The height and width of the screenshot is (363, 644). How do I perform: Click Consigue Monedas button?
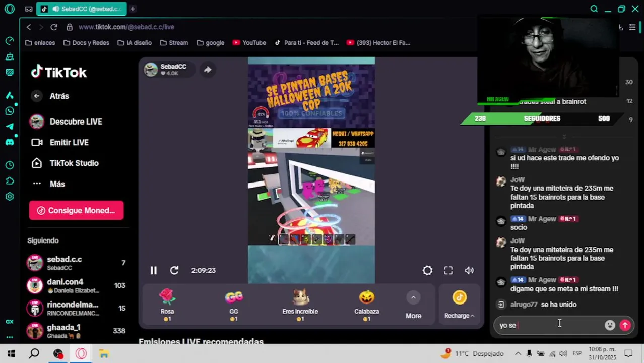[x=76, y=210]
